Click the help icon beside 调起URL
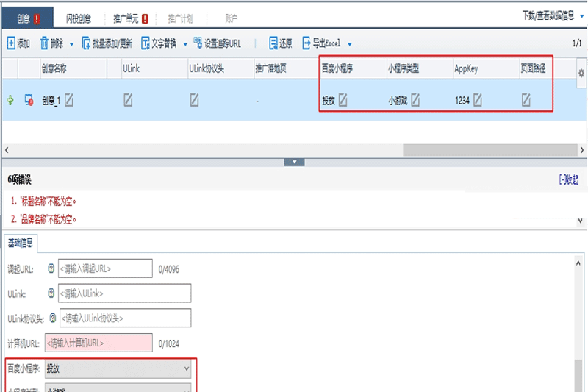 point(51,268)
